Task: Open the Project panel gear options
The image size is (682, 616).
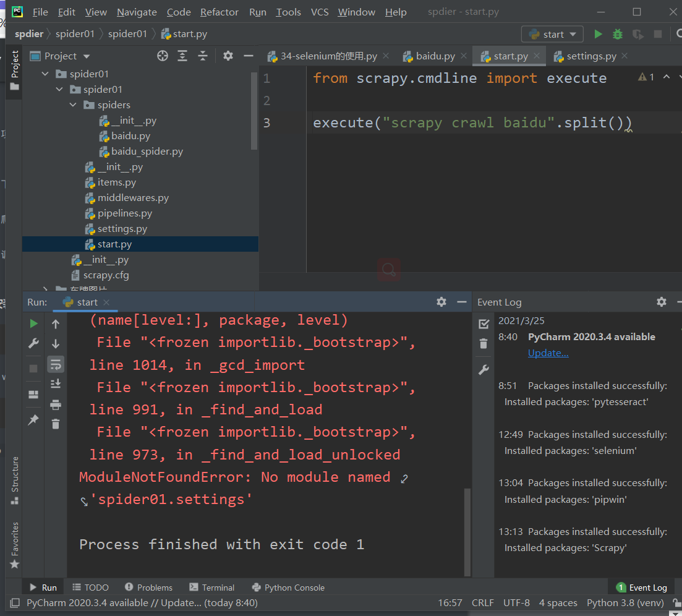Action: coord(228,56)
